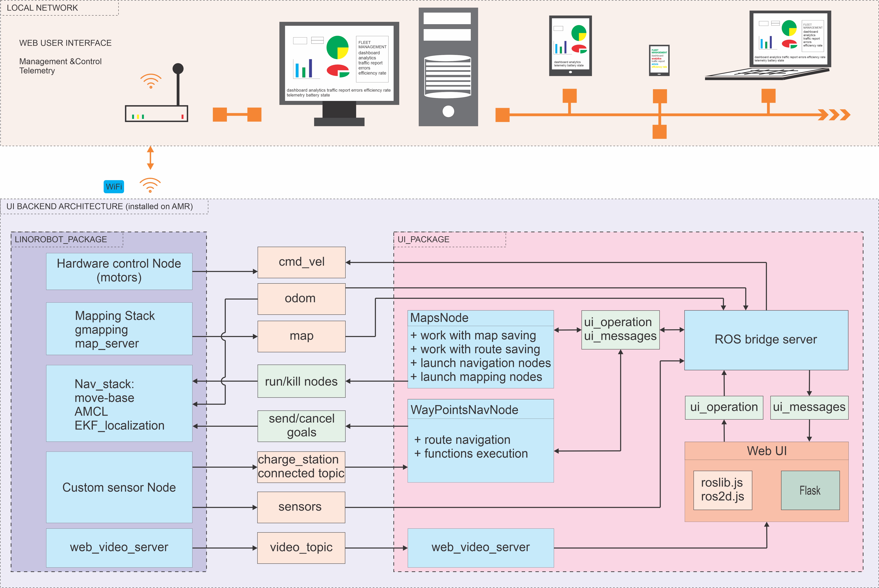Click the tablet device icon
This screenshot has width=879, height=588.
click(570, 46)
